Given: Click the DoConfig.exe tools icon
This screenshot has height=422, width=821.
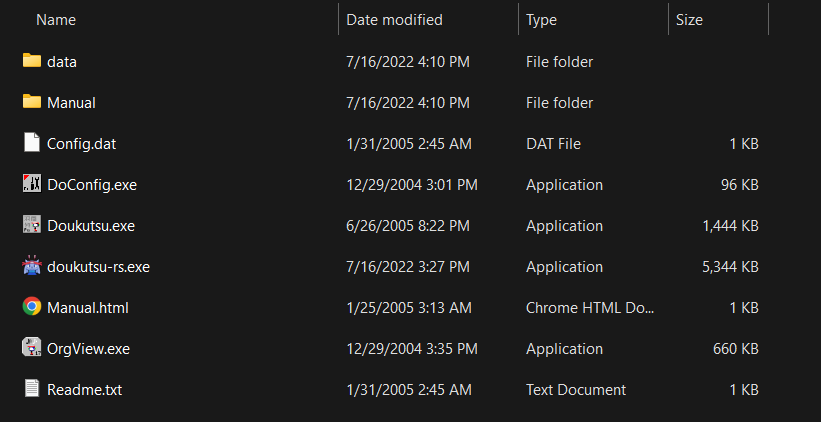Looking at the screenshot, I should point(32,184).
